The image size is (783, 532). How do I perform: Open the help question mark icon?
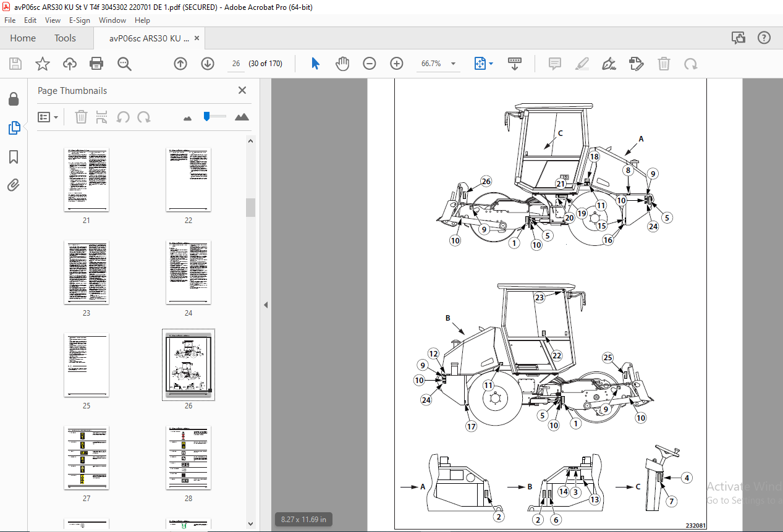point(764,38)
